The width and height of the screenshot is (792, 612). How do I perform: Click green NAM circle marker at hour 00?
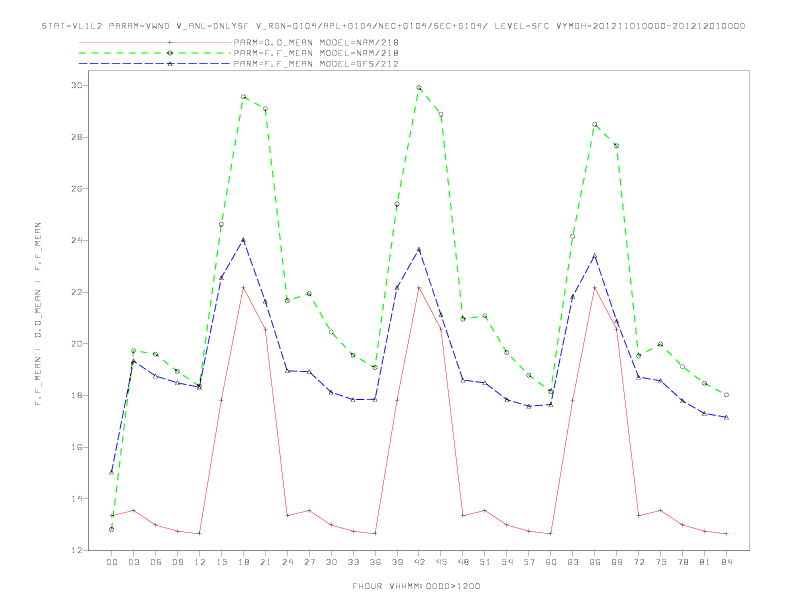[x=112, y=530]
